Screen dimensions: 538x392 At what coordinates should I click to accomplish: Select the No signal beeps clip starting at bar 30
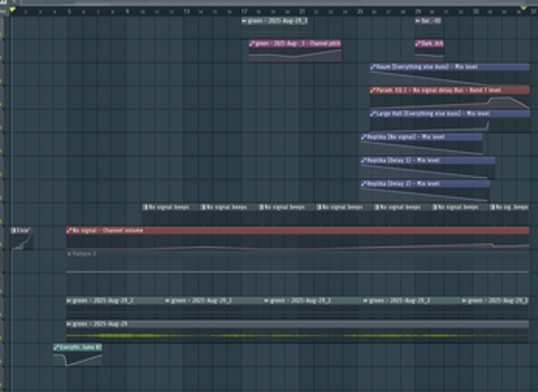point(460,214)
